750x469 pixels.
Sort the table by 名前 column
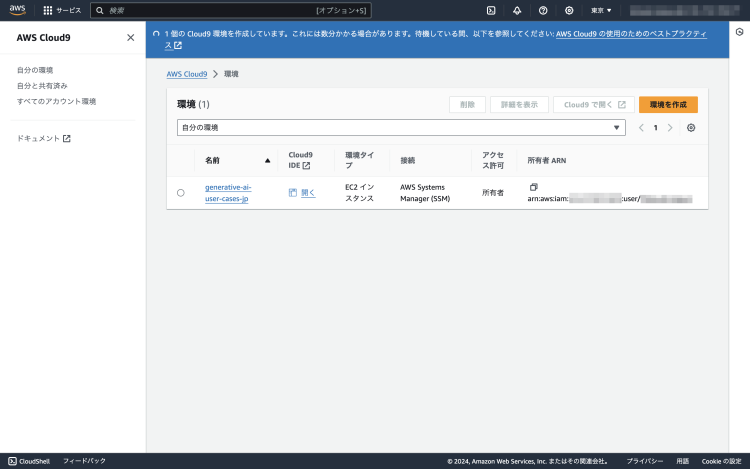[267, 160]
